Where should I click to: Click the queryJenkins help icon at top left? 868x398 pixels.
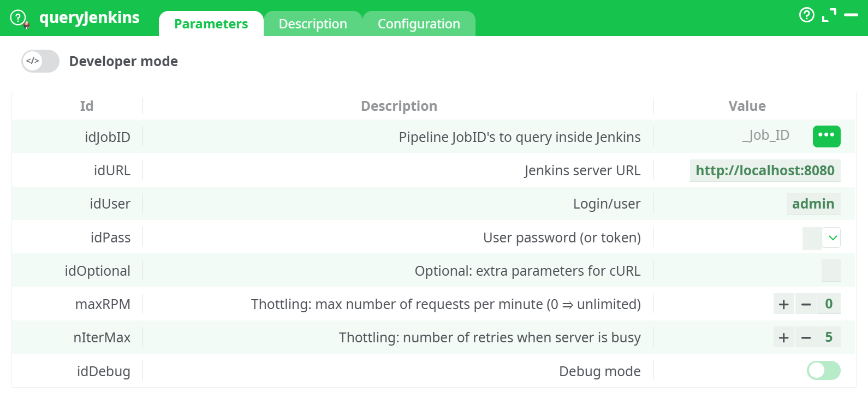[19, 18]
